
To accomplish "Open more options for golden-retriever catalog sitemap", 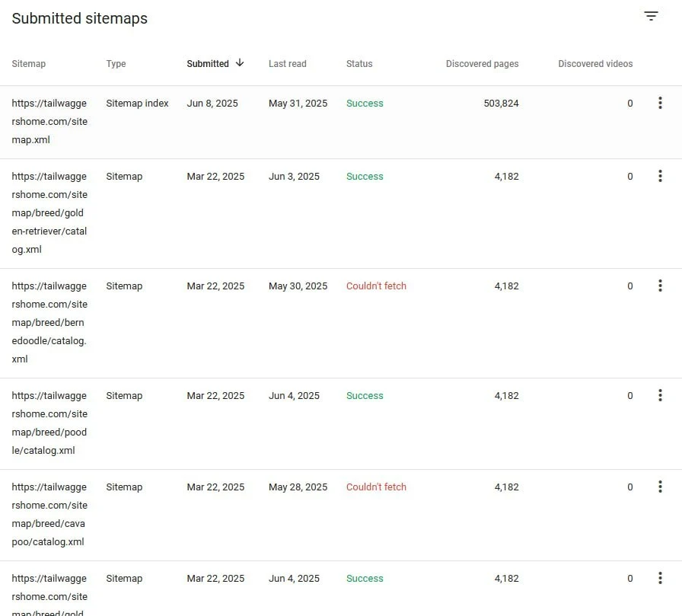I will [660, 177].
